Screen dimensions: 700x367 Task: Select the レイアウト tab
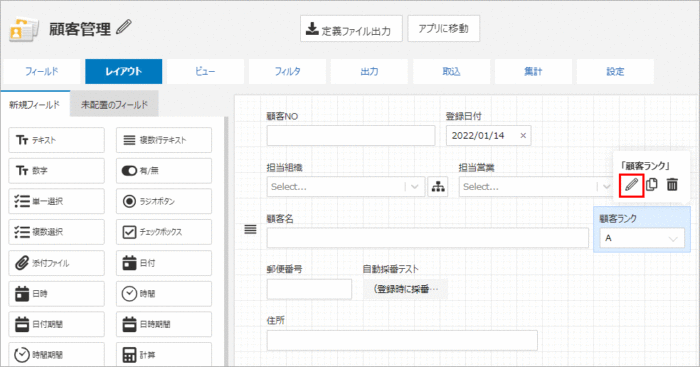click(x=124, y=71)
